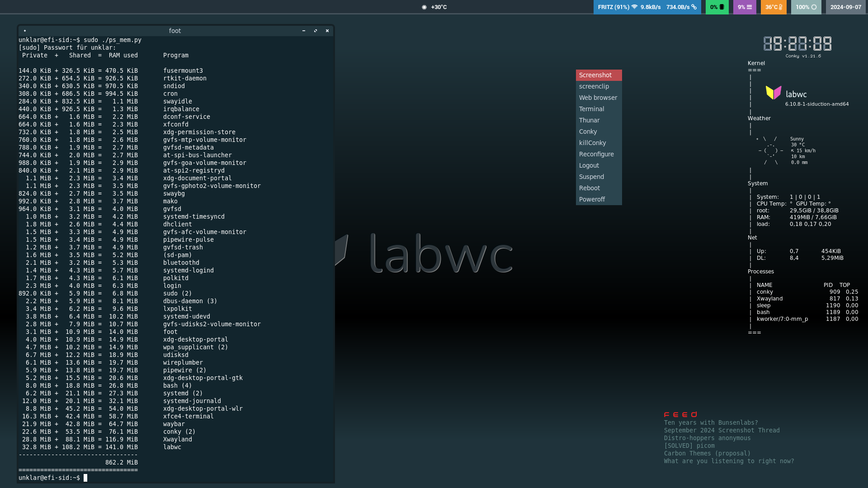Viewport: 868px width, 488px height.
Task: Click the 'Shared' column header
Action: [x=80, y=55]
